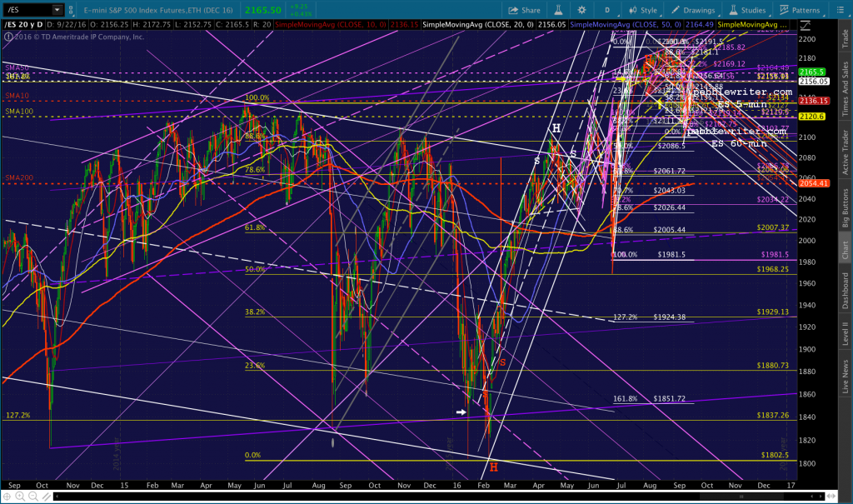Click the symbol link chain icon

point(72,10)
